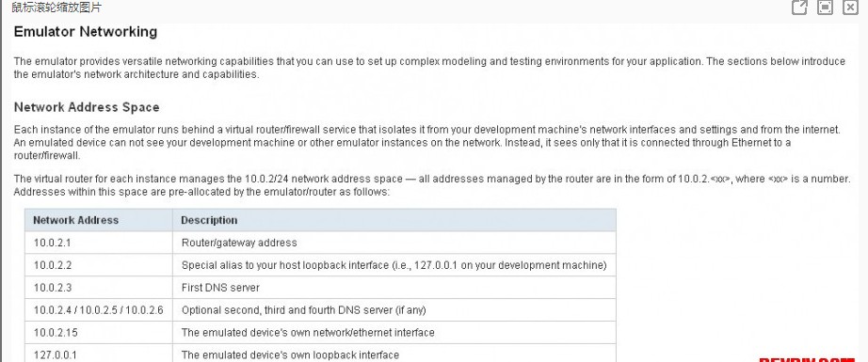Click the 10.0.2.3 address cell

tap(99, 288)
